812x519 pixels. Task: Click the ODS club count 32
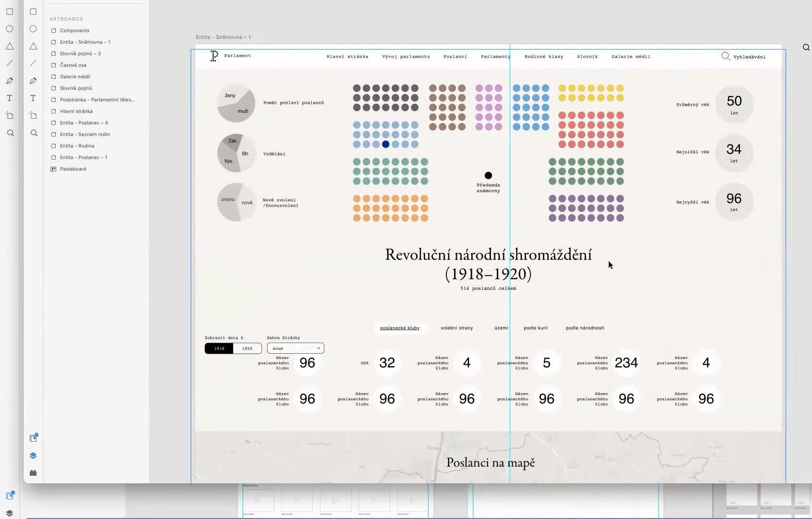387,363
